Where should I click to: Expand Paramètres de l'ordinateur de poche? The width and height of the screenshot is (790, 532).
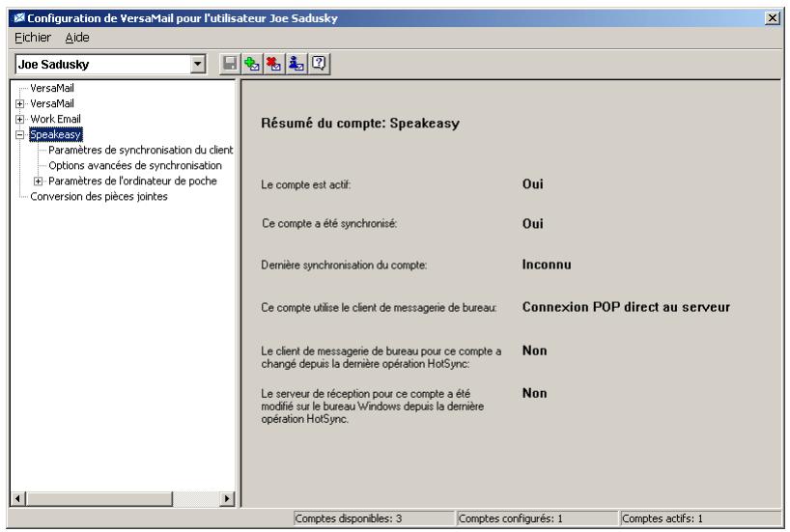[38, 181]
